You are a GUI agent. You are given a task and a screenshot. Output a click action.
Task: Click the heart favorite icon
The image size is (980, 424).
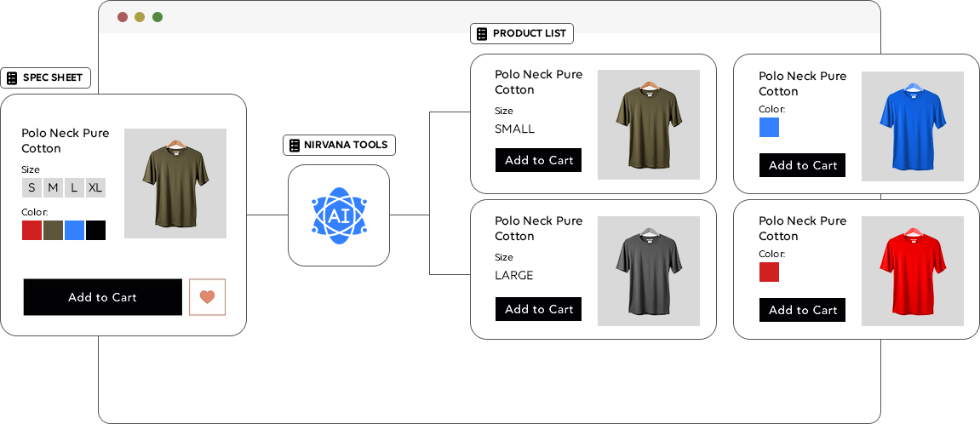(x=207, y=297)
